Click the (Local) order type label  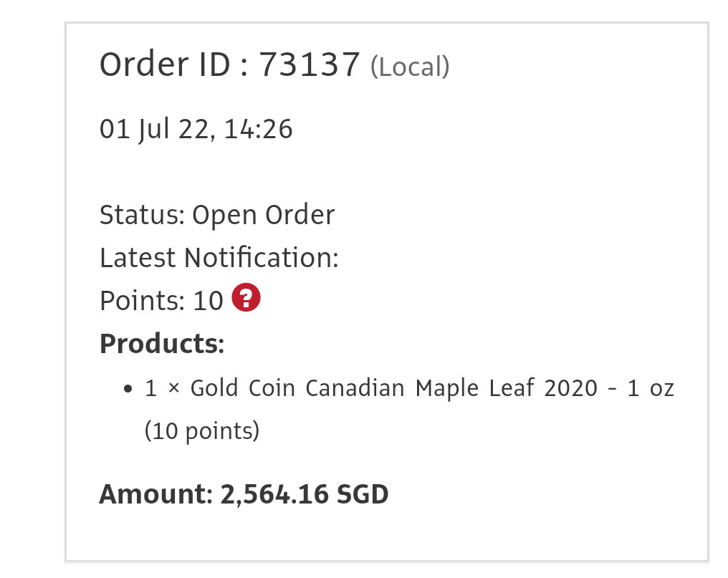pyautogui.click(x=410, y=67)
